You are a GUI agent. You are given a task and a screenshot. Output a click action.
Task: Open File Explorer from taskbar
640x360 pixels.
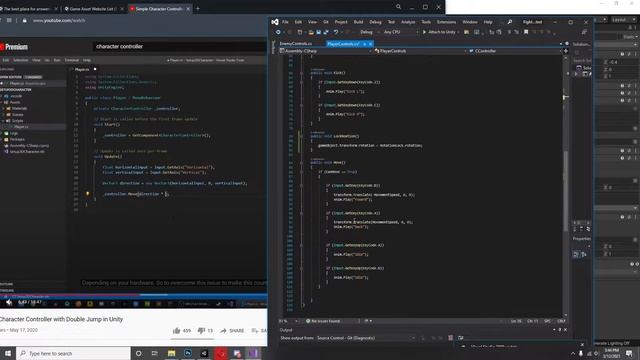point(171,353)
